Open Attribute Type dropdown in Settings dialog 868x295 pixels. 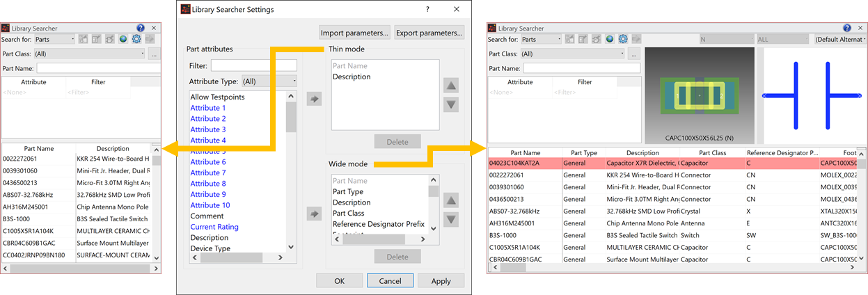point(269,81)
